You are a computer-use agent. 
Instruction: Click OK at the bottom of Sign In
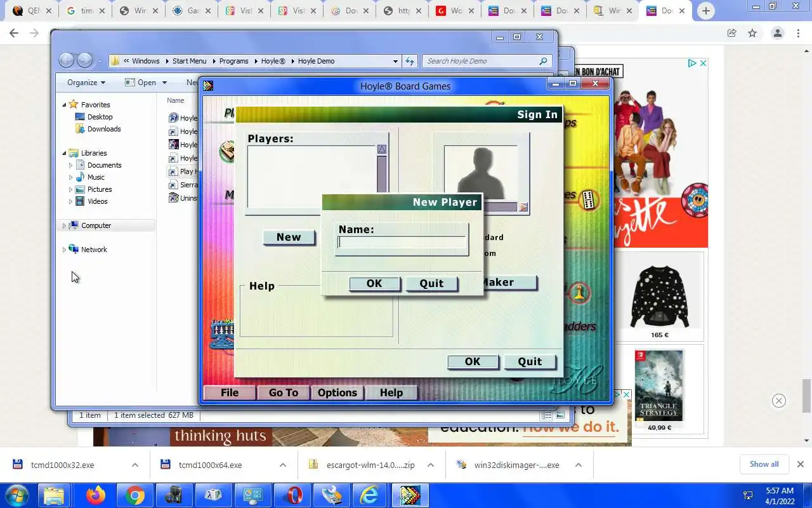(x=473, y=361)
